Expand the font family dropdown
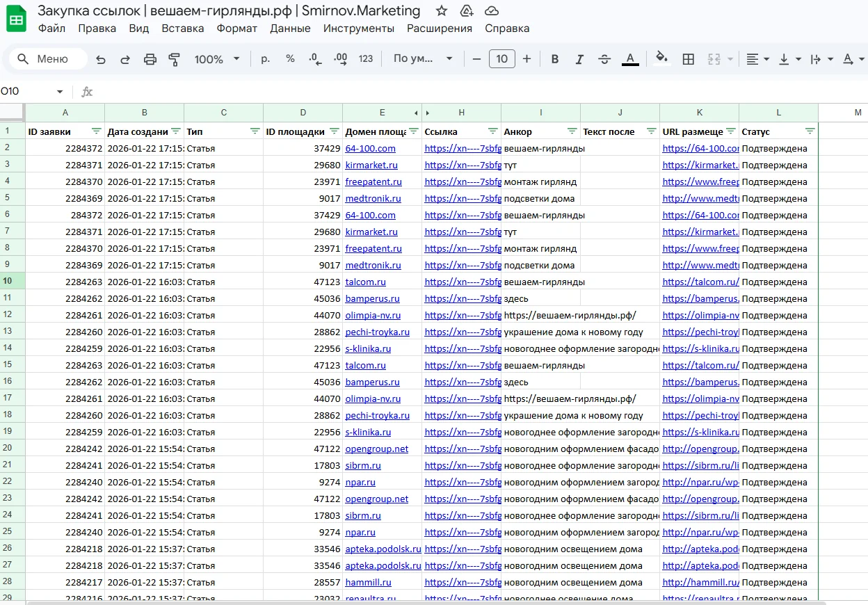The height and width of the screenshot is (605, 868). click(x=423, y=59)
